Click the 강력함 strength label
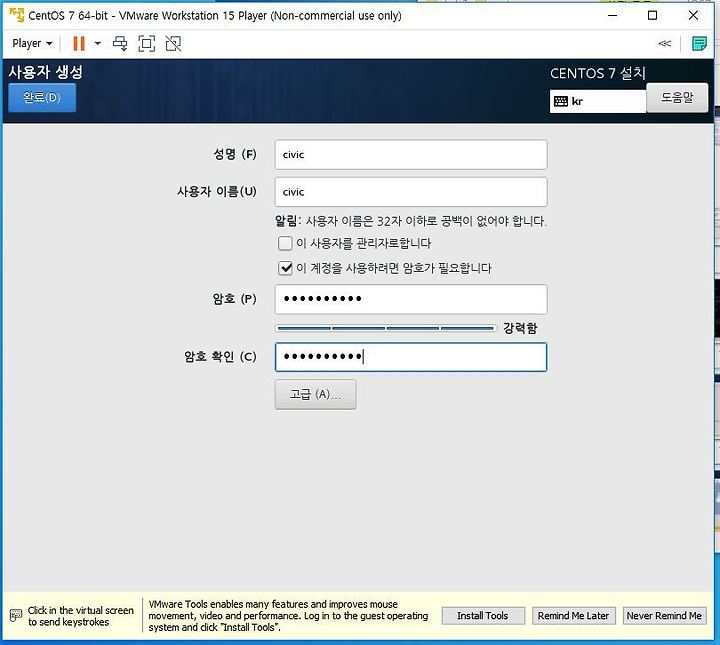 (x=520, y=328)
